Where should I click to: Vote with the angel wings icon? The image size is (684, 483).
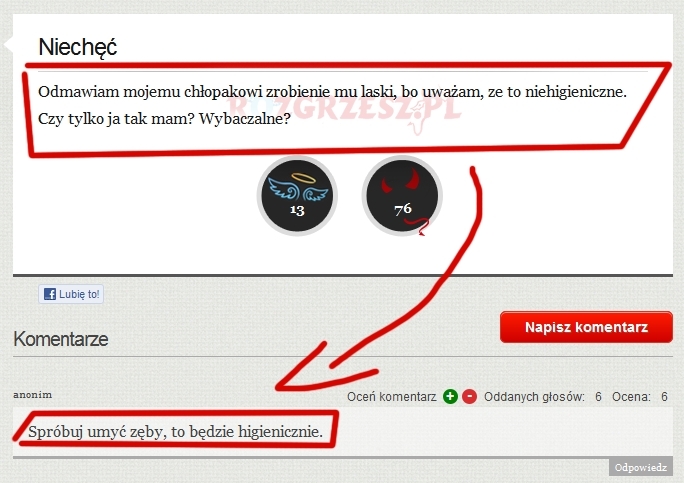298,195
